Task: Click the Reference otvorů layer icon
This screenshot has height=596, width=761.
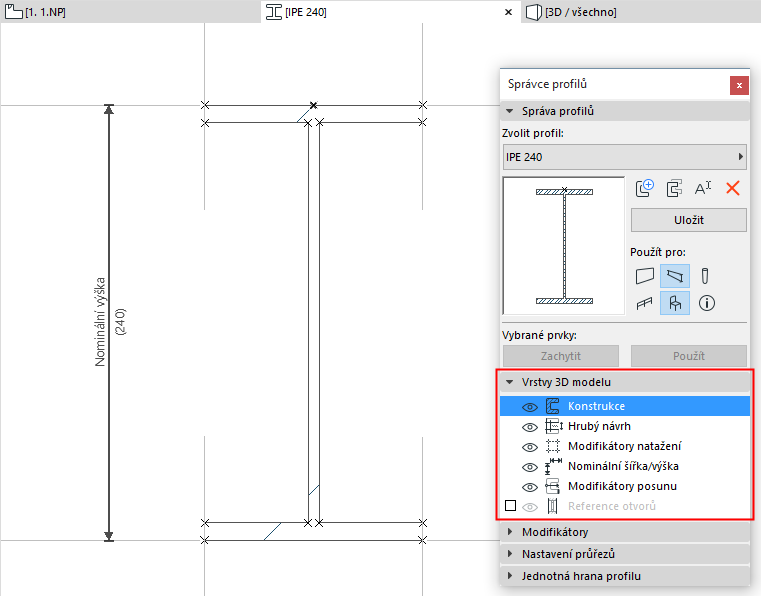Action: [552, 506]
